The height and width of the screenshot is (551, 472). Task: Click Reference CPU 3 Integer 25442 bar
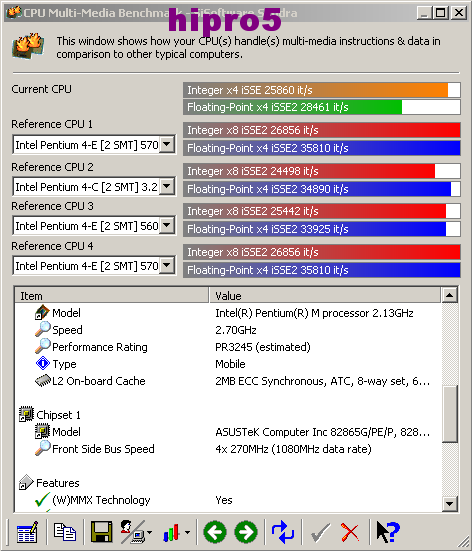tap(322, 211)
